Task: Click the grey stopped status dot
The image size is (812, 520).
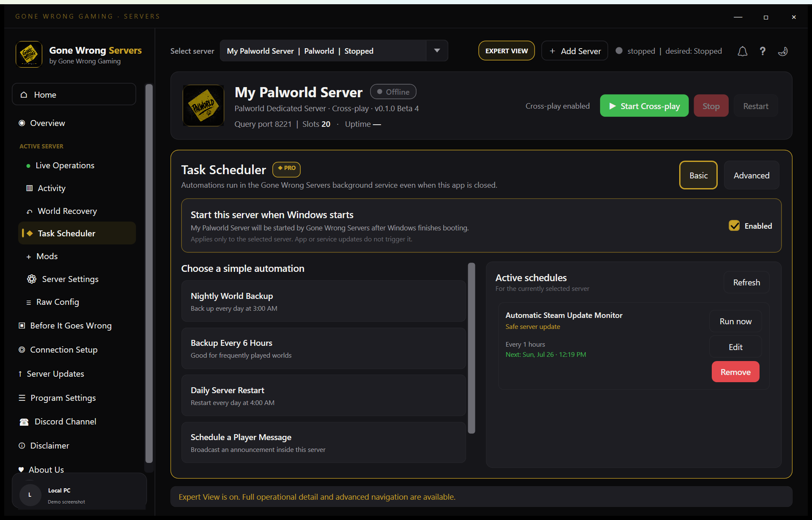Action: pyautogui.click(x=619, y=51)
